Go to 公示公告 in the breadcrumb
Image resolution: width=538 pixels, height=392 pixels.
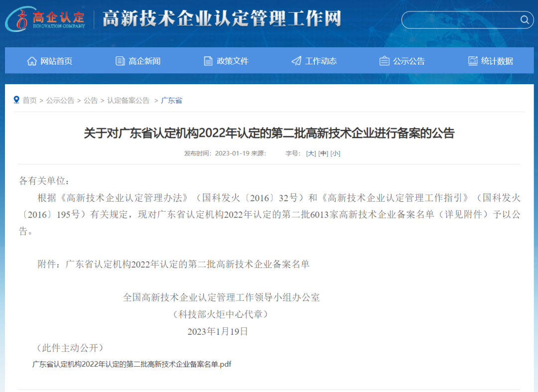60,101
